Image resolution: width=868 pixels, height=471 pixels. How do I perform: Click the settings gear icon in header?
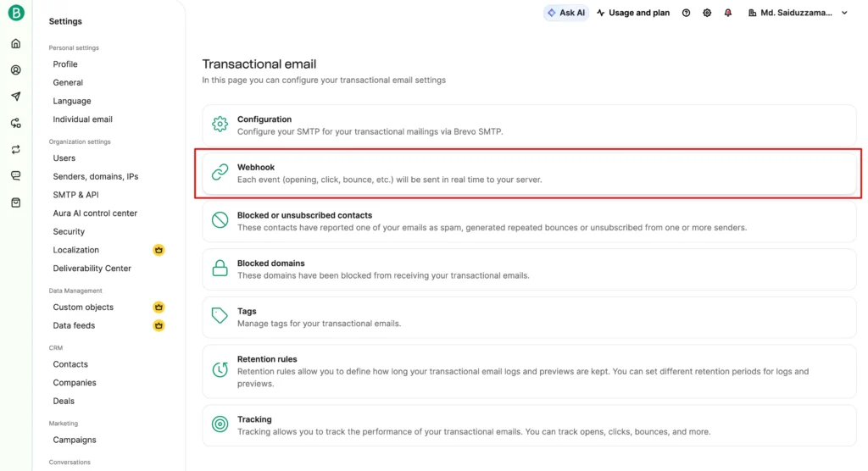(x=707, y=13)
